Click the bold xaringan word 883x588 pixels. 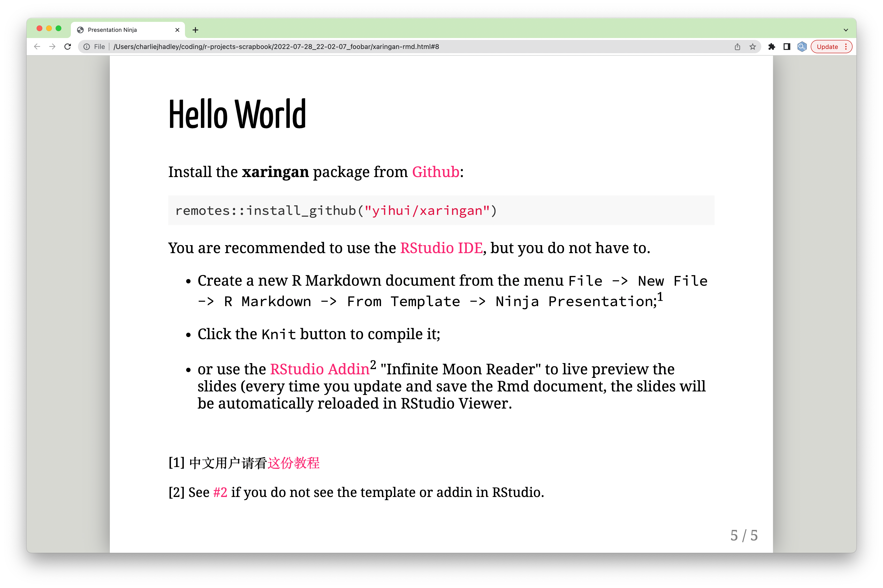point(275,172)
